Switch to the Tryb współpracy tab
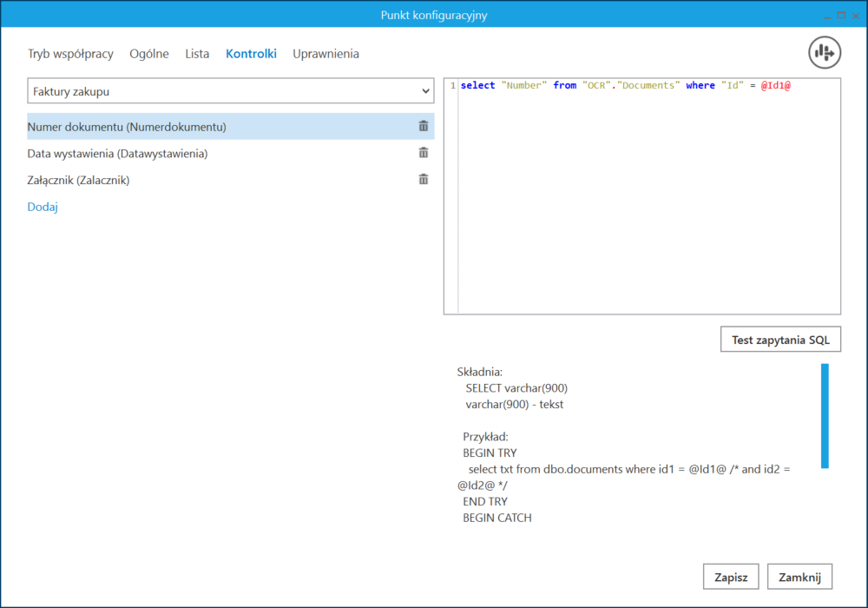Screen dimensions: 868x608 [70, 54]
